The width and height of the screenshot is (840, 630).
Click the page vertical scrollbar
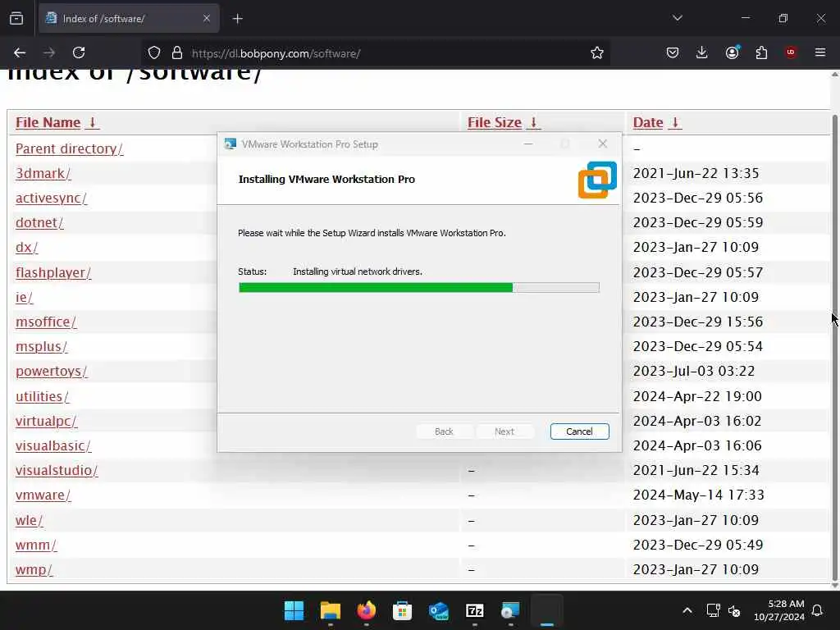[x=834, y=348]
